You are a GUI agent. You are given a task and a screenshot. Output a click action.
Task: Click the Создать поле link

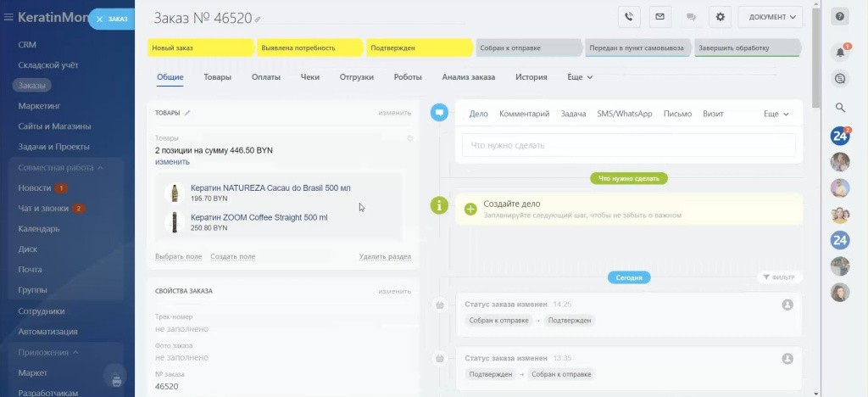(x=232, y=256)
